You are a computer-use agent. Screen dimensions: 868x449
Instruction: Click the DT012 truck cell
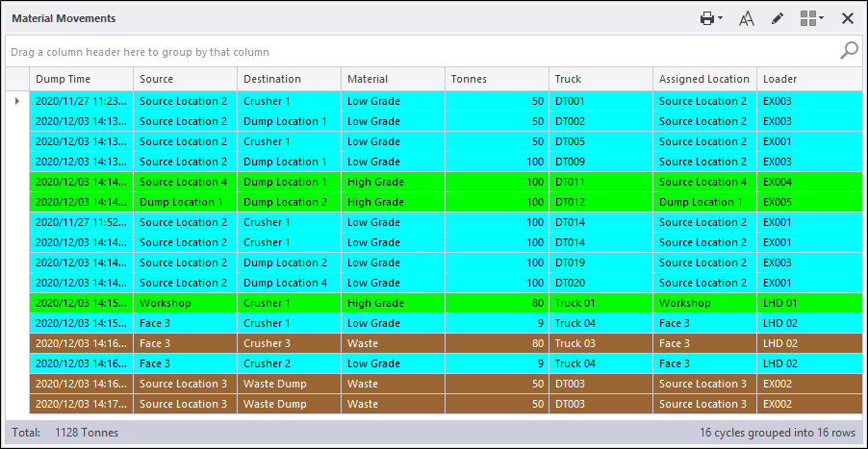[600, 202]
